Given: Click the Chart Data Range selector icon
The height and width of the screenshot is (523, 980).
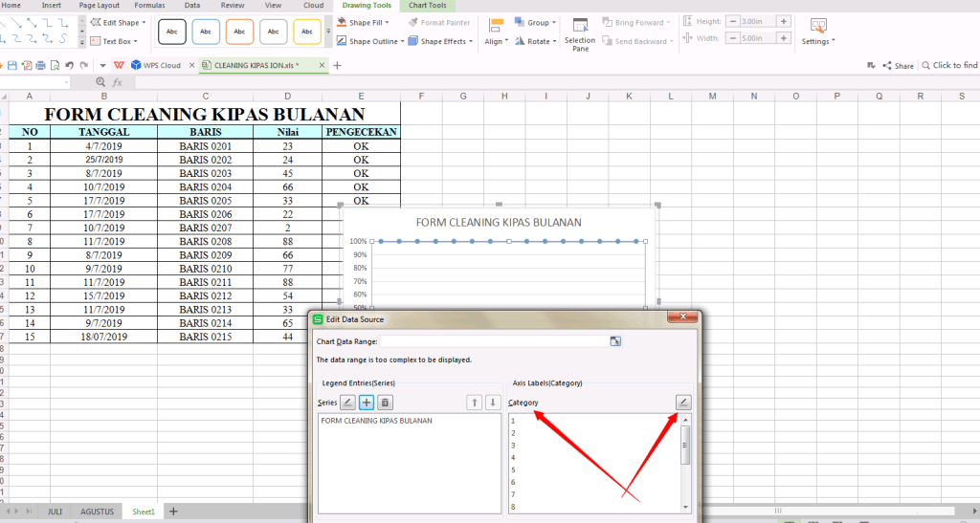Looking at the screenshot, I should [615, 341].
